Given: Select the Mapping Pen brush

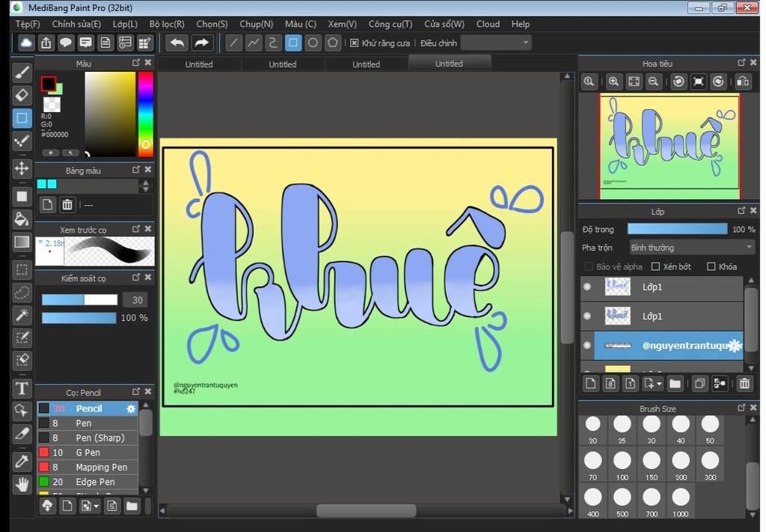Looking at the screenshot, I should point(88,467).
